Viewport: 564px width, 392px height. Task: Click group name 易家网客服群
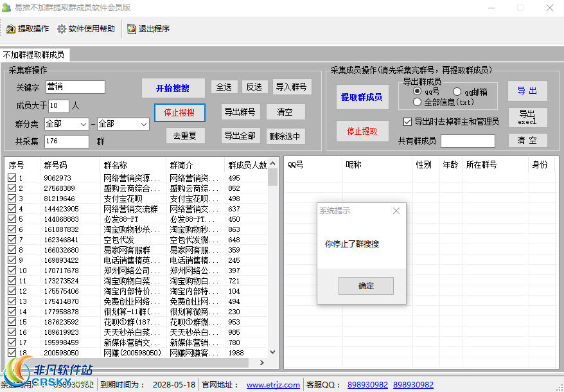[127, 250]
